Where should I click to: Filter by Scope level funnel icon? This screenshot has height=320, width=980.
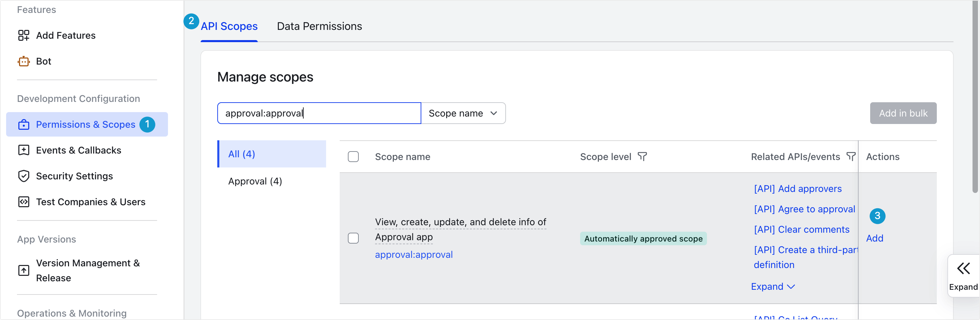pyautogui.click(x=642, y=157)
